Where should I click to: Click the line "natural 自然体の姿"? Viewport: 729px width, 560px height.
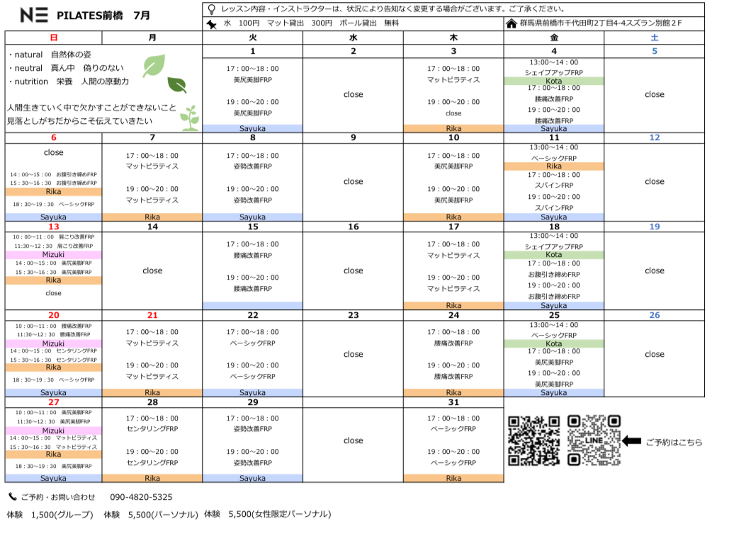(x=50, y=55)
